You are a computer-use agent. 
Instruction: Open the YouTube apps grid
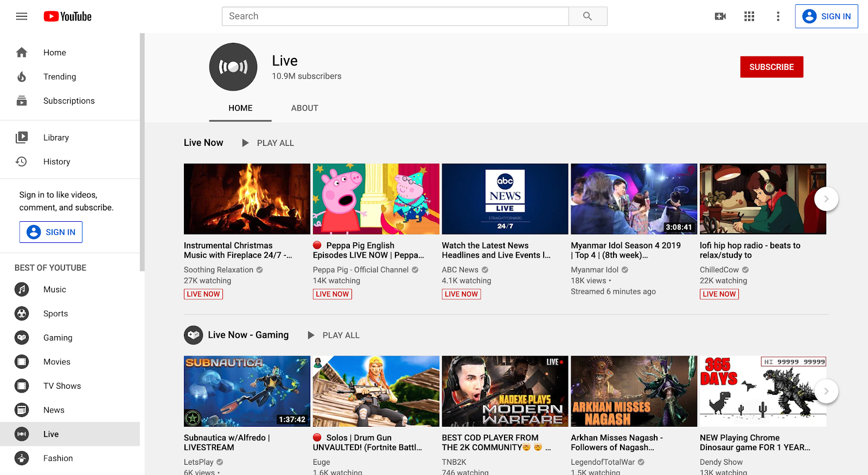(749, 16)
